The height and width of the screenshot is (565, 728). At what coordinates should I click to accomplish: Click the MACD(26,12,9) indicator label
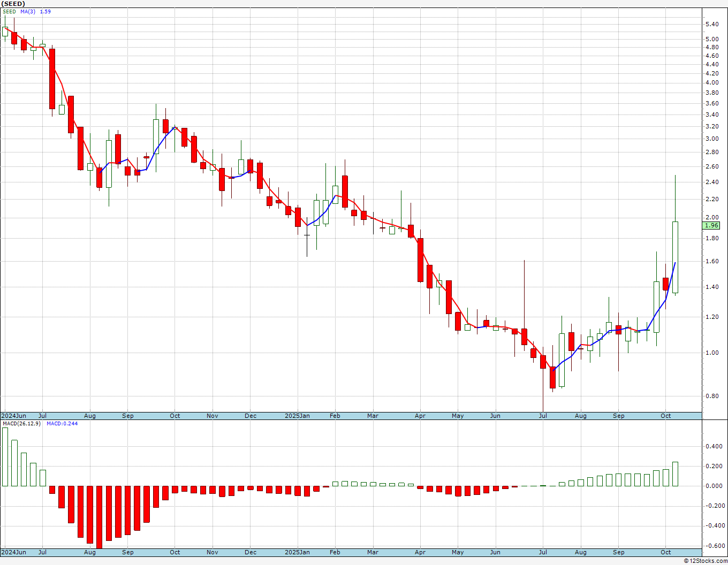[x=21, y=423]
